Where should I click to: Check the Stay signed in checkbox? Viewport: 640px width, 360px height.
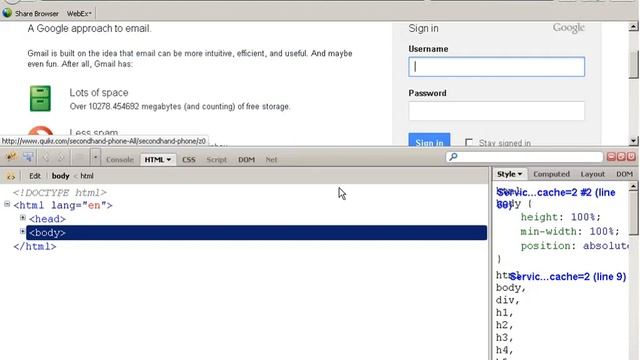[469, 142]
